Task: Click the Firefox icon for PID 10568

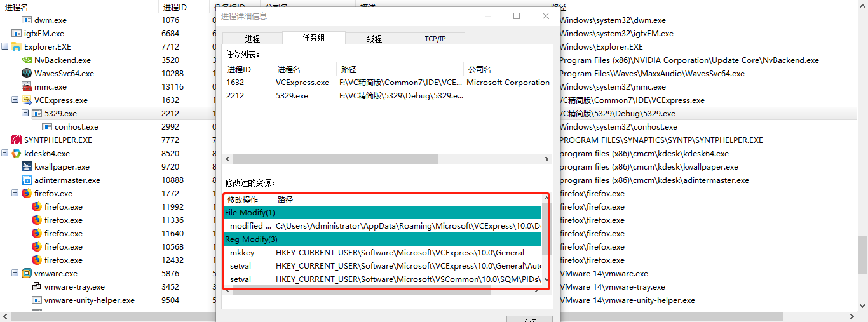Action: (x=36, y=247)
